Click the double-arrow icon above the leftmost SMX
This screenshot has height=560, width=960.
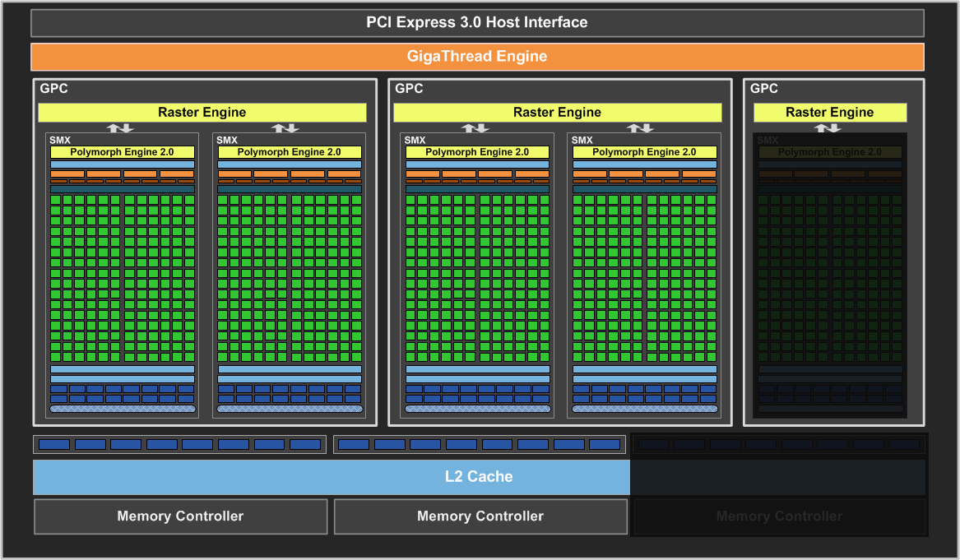[120, 128]
